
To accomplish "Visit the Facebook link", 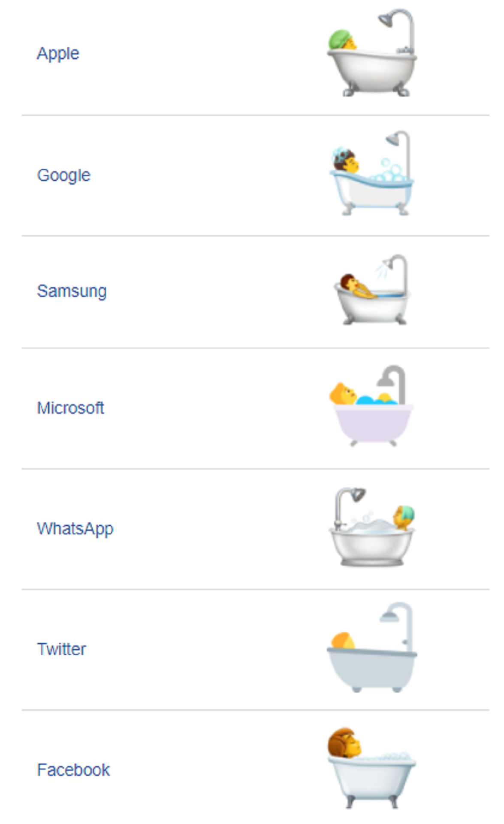I will [x=73, y=770].
